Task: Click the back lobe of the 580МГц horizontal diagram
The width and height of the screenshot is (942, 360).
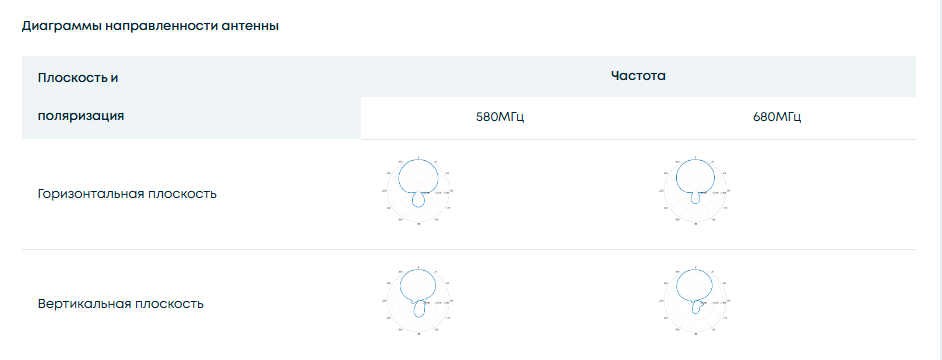Action: [419, 200]
